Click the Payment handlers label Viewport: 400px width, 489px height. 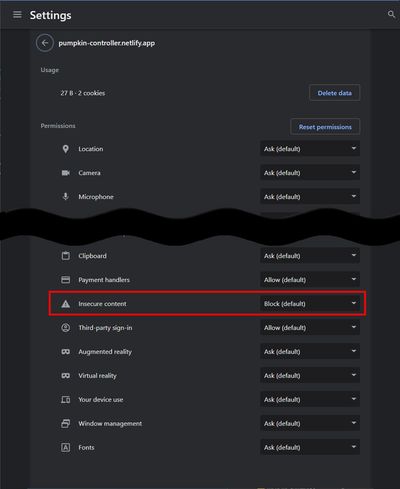[x=104, y=280]
